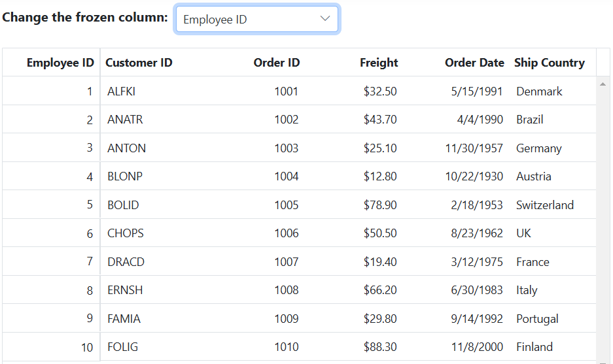Click the dropdown chevron arrow icon
The height and width of the screenshot is (364, 613).
click(325, 18)
